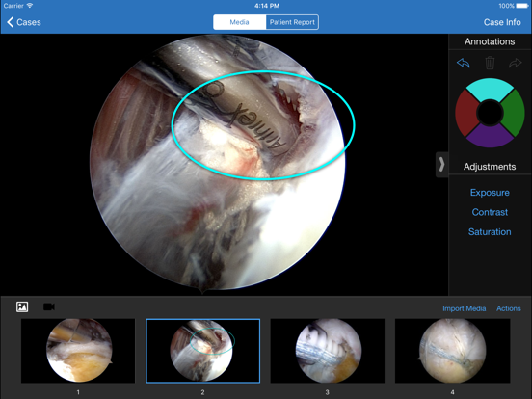
Task: Pick the purple annotation color
Action: [x=490, y=137]
